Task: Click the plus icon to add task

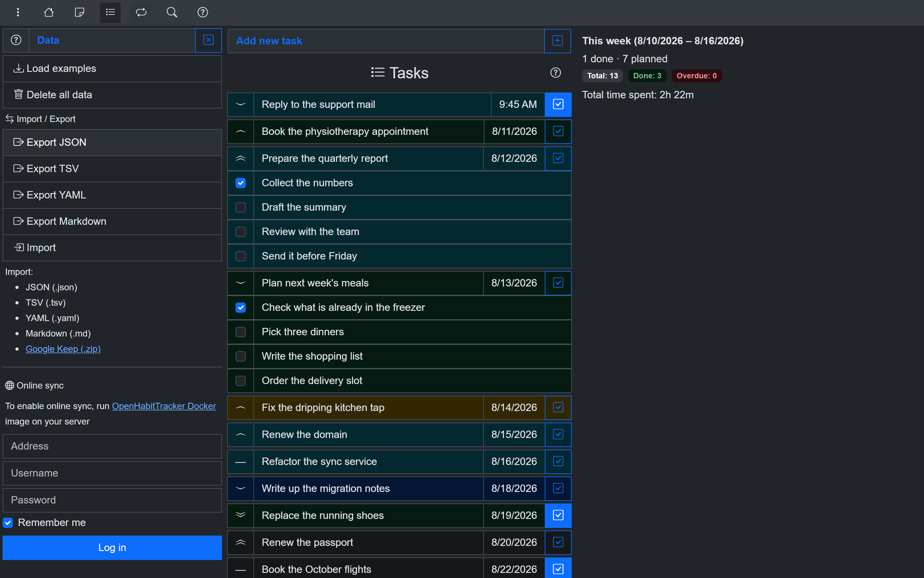Action: pyautogui.click(x=558, y=41)
